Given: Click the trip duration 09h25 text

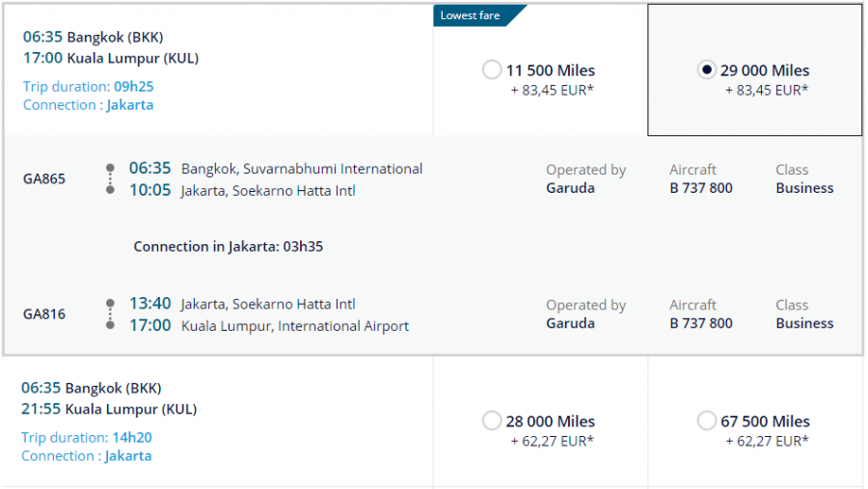Looking at the screenshot, I should pos(134,87).
